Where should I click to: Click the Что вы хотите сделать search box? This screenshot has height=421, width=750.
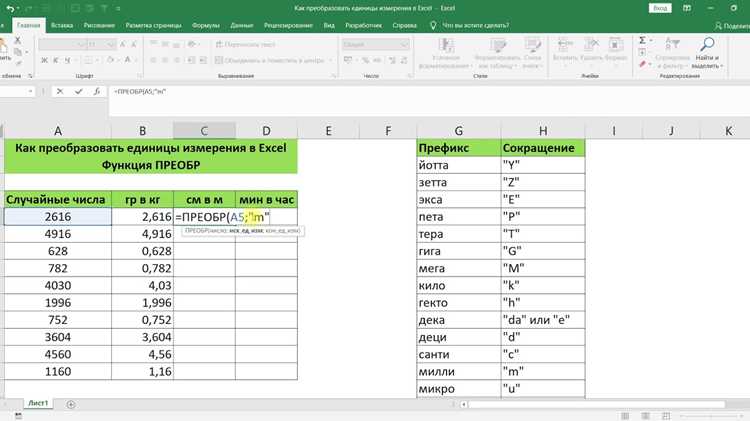tap(475, 25)
